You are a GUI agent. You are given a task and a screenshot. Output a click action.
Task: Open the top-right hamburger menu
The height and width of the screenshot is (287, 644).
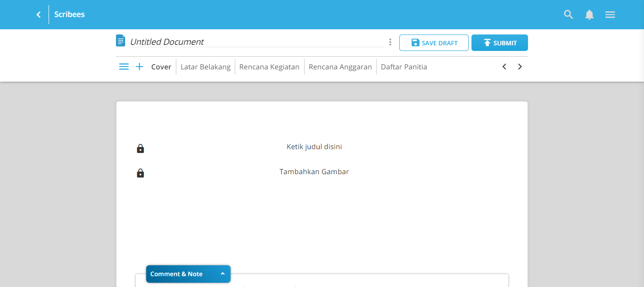pos(610,14)
